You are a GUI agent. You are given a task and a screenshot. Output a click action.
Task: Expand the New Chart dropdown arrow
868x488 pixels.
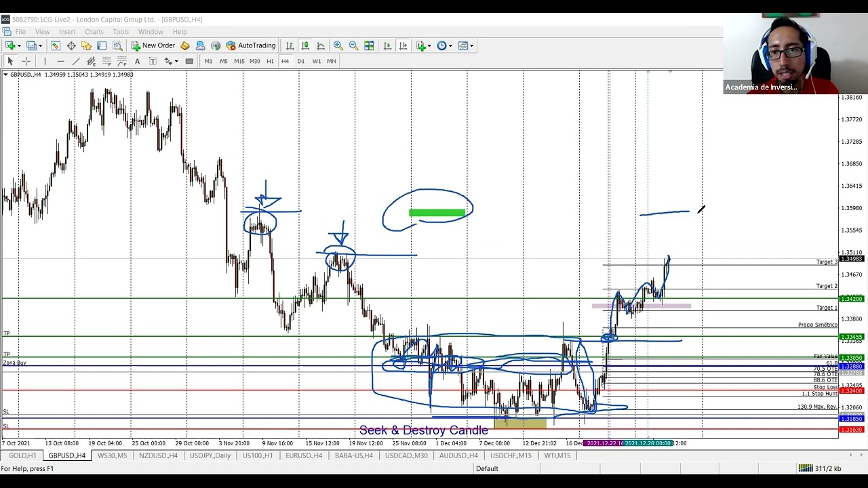point(19,45)
